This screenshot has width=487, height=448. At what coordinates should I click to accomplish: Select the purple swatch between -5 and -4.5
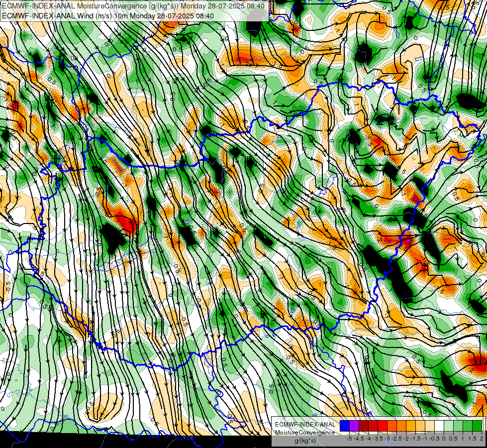pos(354,426)
